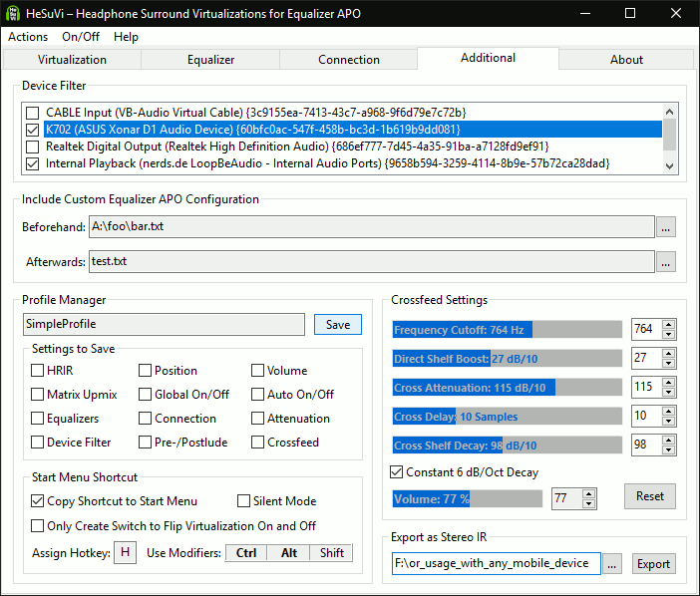Click browse button next to Beforehand path
The image size is (700, 596).
(x=666, y=227)
